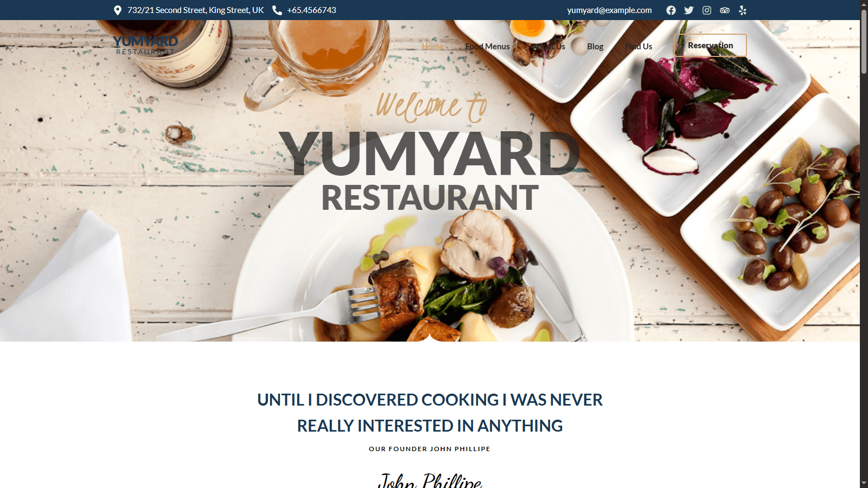Click the Second Street address text
This screenshot has width=868, height=488.
196,10
